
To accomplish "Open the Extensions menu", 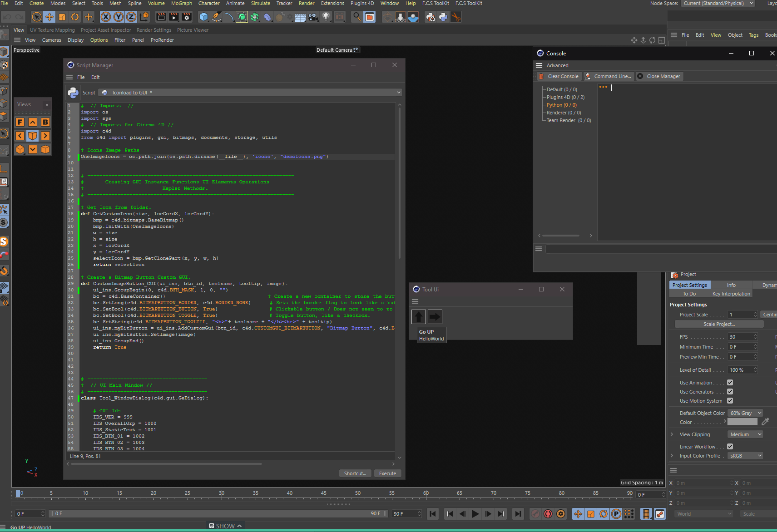I will pyautogui.click(x=332, y=3).
